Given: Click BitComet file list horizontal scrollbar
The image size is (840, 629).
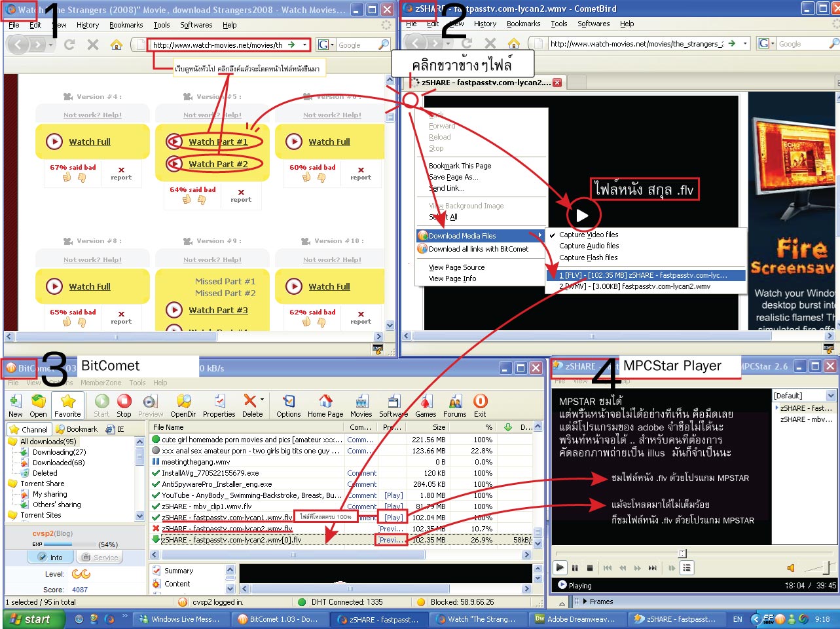Looking at the screenshot, I should pos(293,555).
